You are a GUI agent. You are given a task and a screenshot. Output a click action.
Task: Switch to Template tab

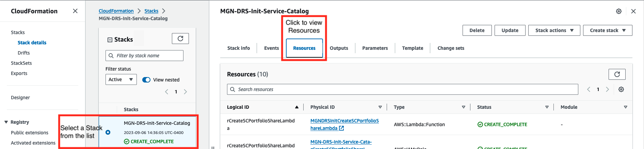click(x=413, y=48)
